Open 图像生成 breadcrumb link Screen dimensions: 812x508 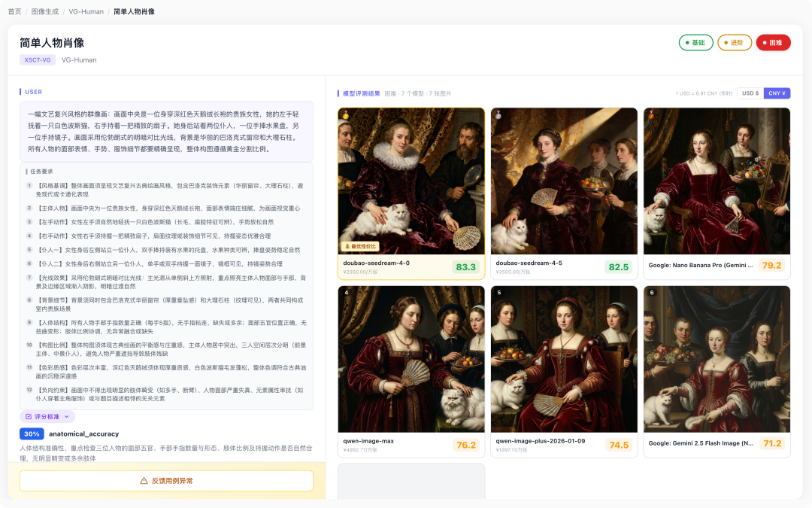pyautogui.click(x=44, y=12)
